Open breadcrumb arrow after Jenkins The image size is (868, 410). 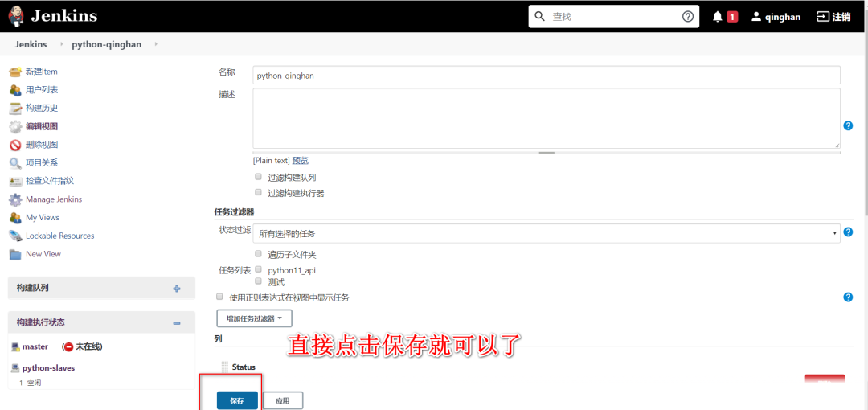point(61,43)
